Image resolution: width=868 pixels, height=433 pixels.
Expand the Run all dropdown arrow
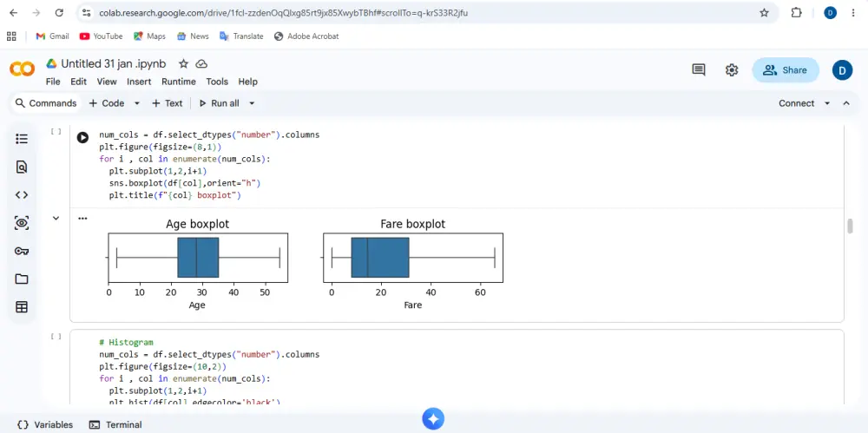click(252, 103)
